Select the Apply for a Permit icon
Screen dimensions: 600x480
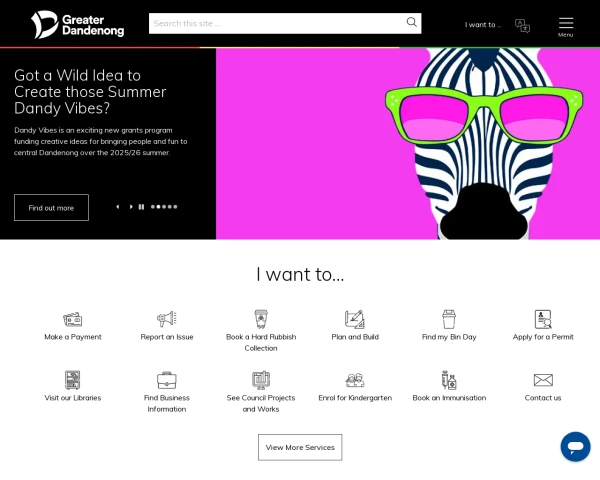click(x=543, y=319)
